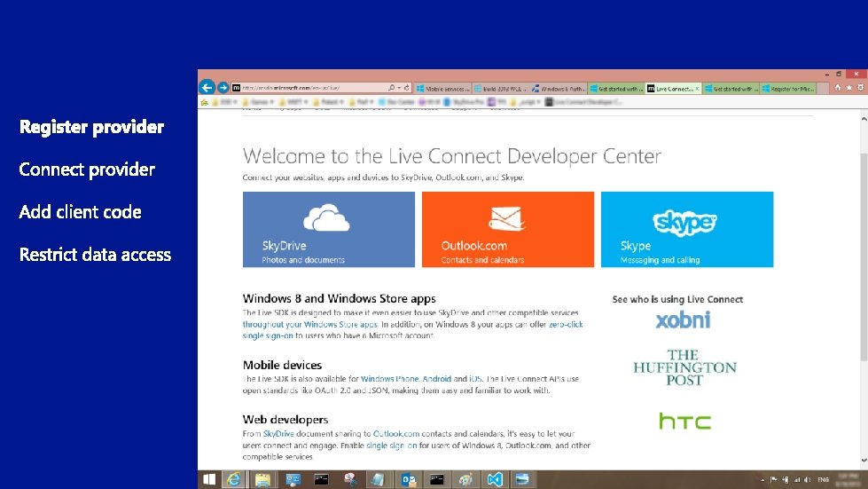Switch to the Register for Mic... tab
Screen dimensions: 868x489
[788, 89]
